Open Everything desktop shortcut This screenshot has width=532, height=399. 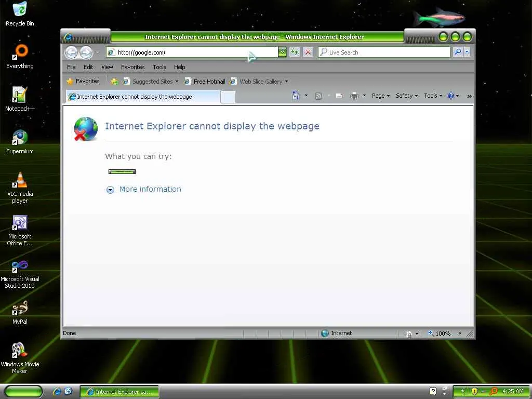20,57
